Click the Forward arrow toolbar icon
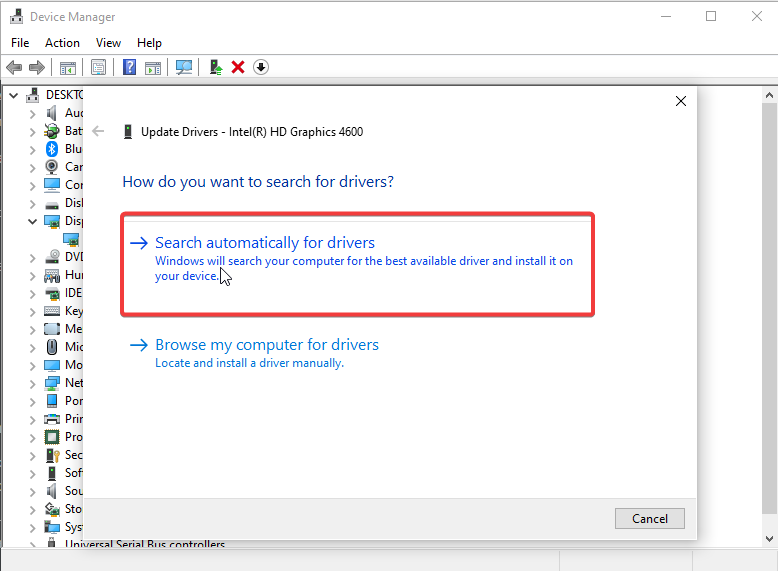The height and width of the screenshot is (571, 778). click(x=37, y=67)
